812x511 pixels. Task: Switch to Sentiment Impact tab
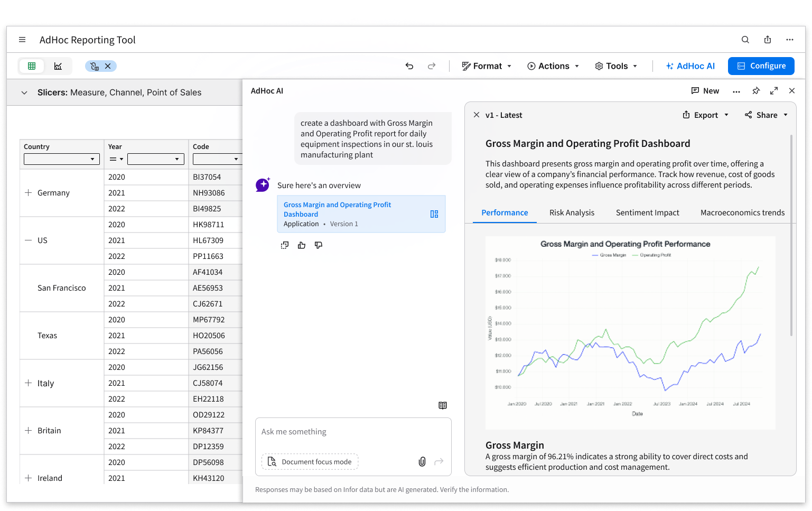[648, 213]
